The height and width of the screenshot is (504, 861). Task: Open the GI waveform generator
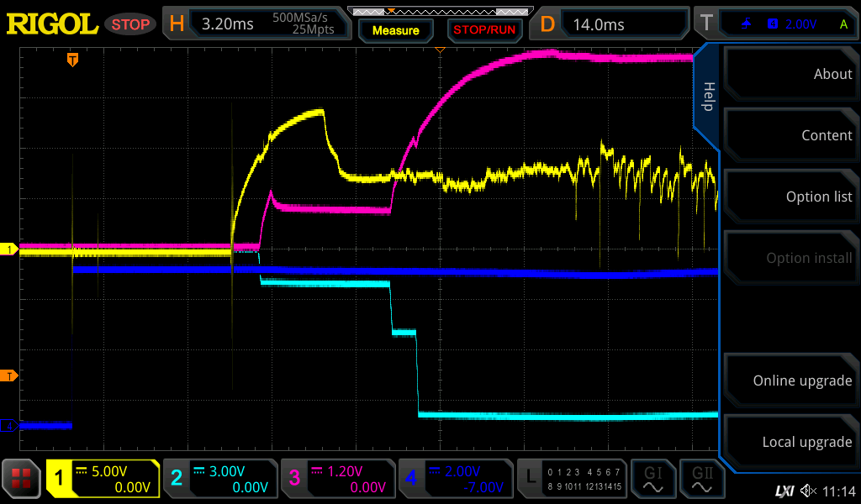pyautogui.click(x=653, y=479)
